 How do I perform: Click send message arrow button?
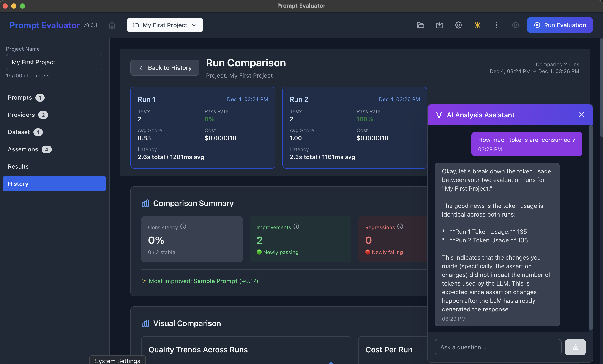575,347
